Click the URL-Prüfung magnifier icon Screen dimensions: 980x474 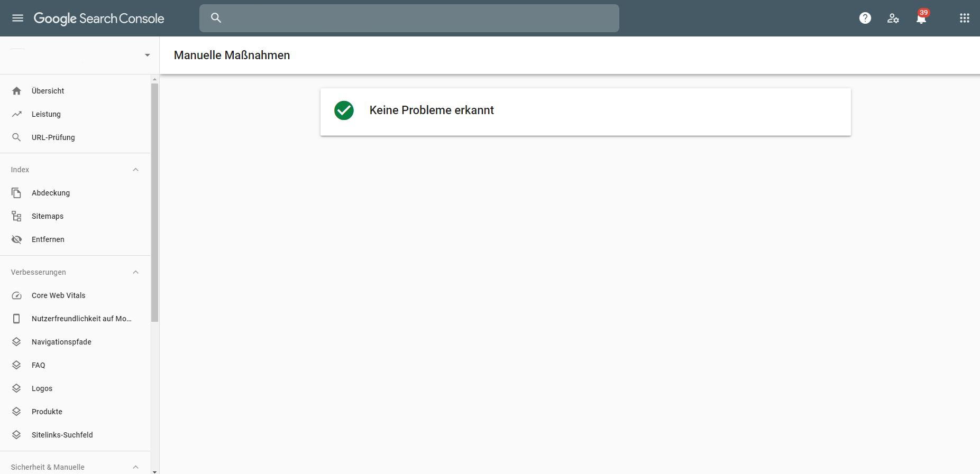16,137
